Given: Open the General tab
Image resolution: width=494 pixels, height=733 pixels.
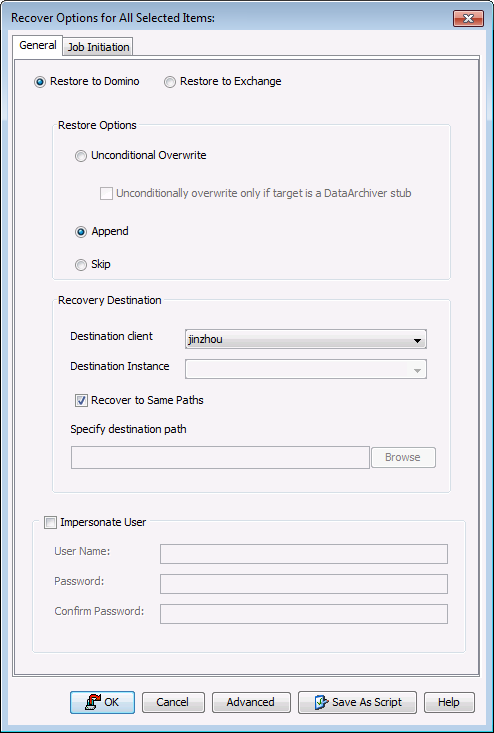Looking at the screenshot, I should (x=38, y=45).
